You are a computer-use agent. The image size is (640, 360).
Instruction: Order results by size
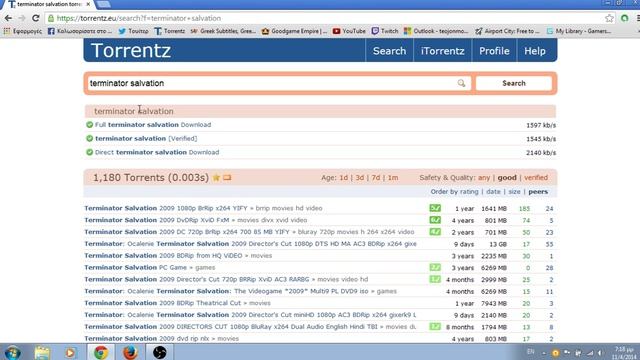point(514,191)
